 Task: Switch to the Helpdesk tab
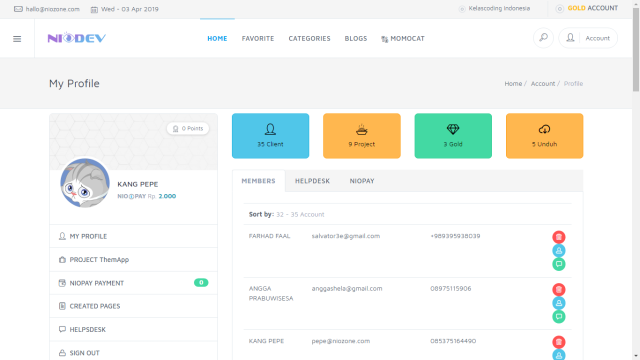pos(312,181)
